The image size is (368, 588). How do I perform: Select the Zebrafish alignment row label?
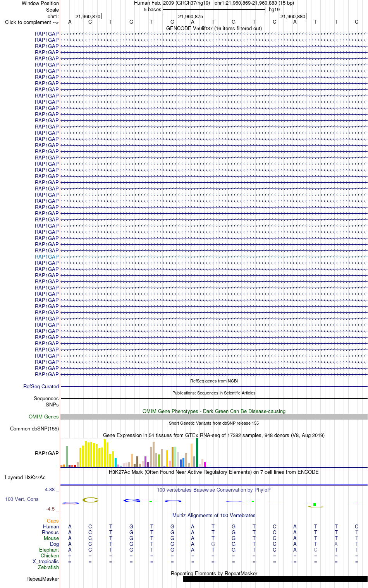click(x=48, y=567)
